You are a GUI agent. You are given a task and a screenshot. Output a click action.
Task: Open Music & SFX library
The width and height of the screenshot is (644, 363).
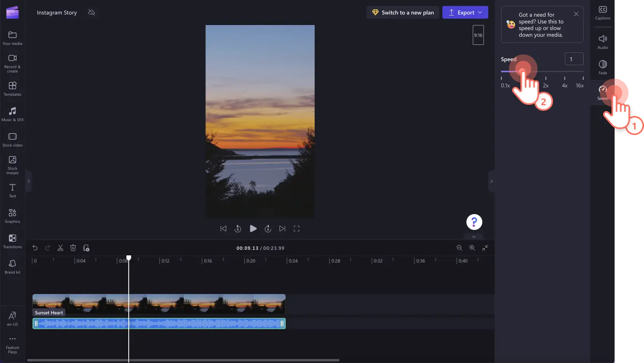click(x=12, y=114)
